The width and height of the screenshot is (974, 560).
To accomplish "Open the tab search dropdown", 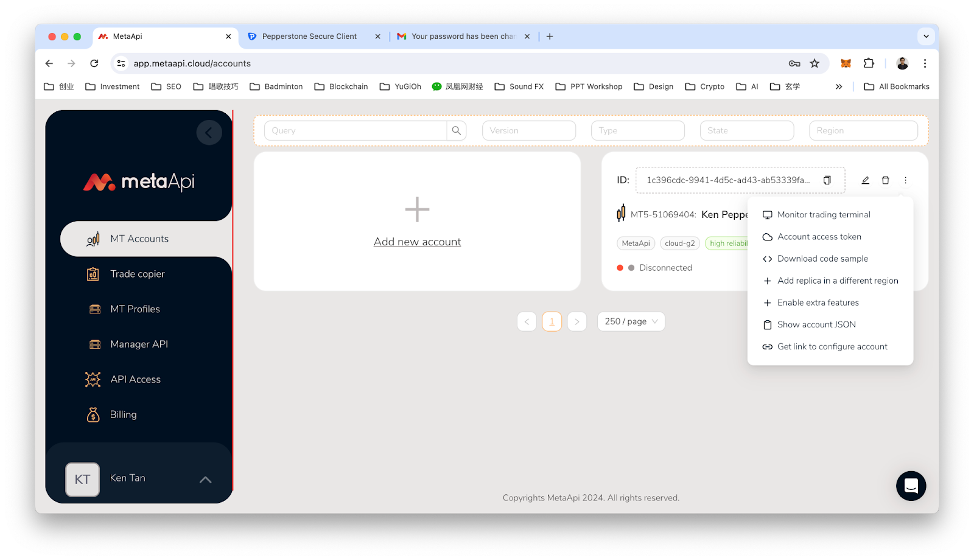I will click(x=926, y=37).
